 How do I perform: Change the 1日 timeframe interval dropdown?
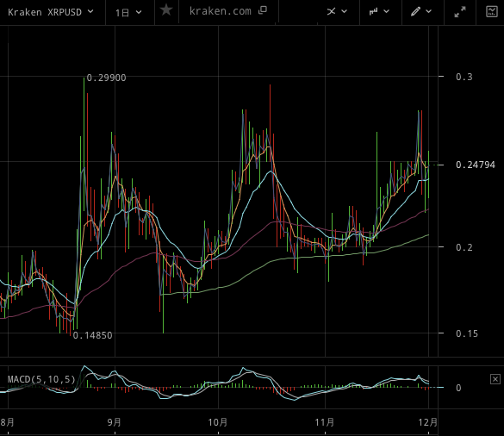coord(128,13)
